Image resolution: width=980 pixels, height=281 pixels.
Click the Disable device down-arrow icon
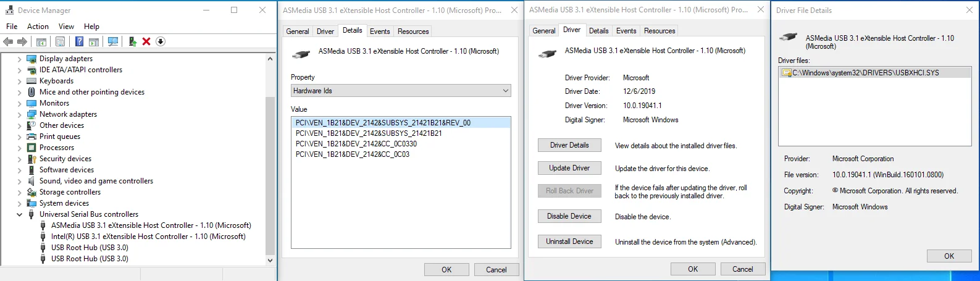[161, 41]
